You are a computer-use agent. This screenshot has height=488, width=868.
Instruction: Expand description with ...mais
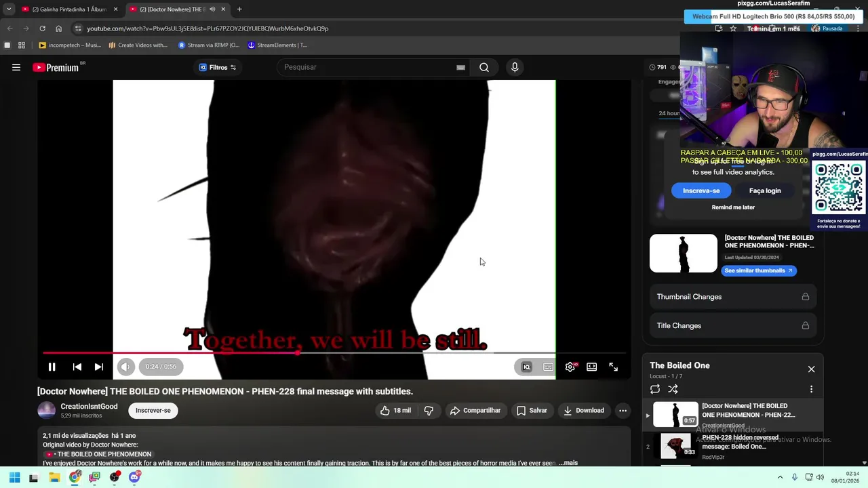[x=568, y=463]
